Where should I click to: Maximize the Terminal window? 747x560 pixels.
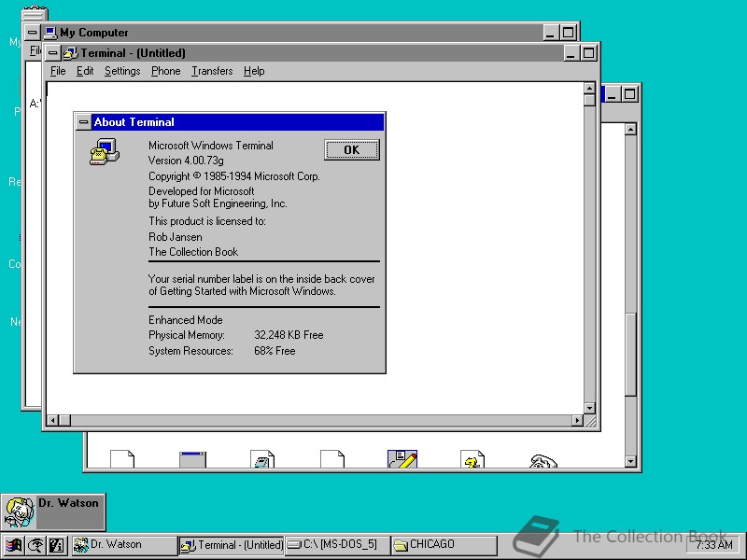[x=589, y=53]
